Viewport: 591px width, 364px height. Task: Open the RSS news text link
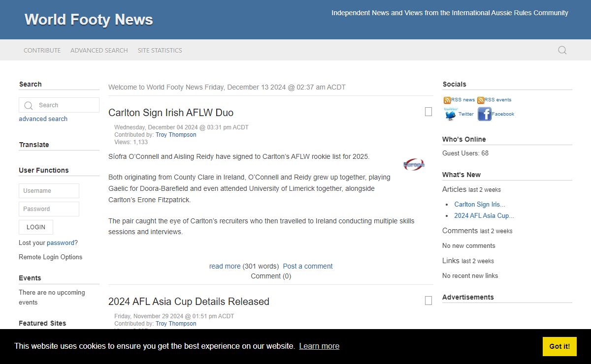(463, 100)
